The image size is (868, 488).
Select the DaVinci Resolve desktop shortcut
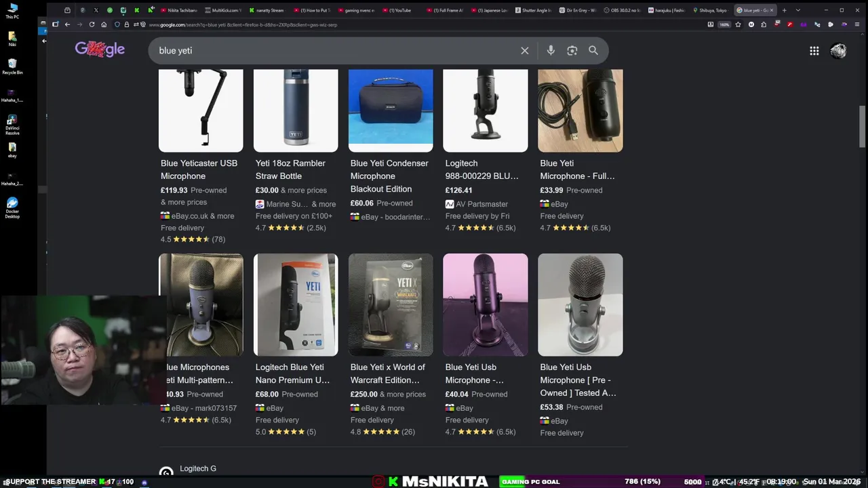(12, 125)
